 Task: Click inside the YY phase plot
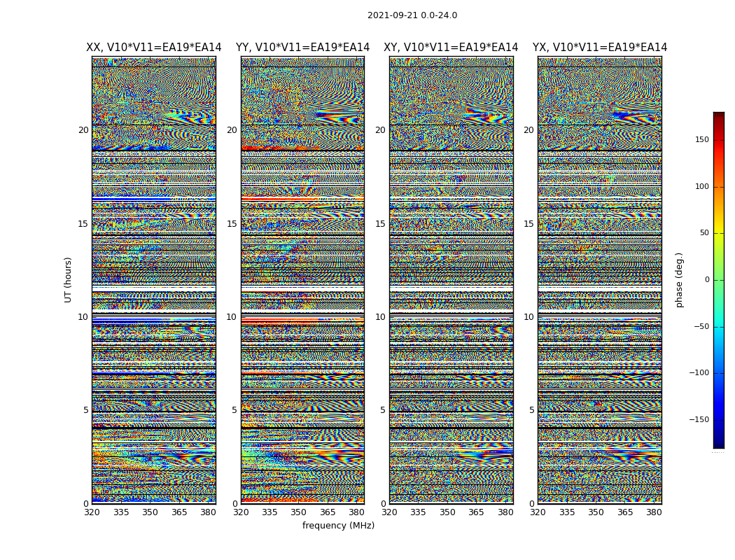[x=303, y=280]
